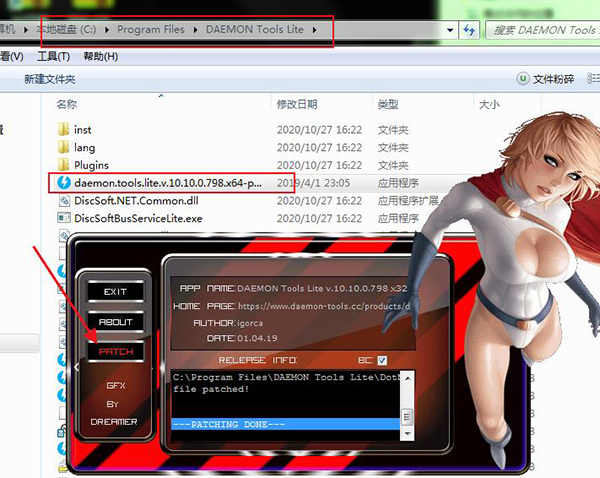
Task: Select DiscSoftBusServiceLite.exe file icon
Action: tap(64, 218)
